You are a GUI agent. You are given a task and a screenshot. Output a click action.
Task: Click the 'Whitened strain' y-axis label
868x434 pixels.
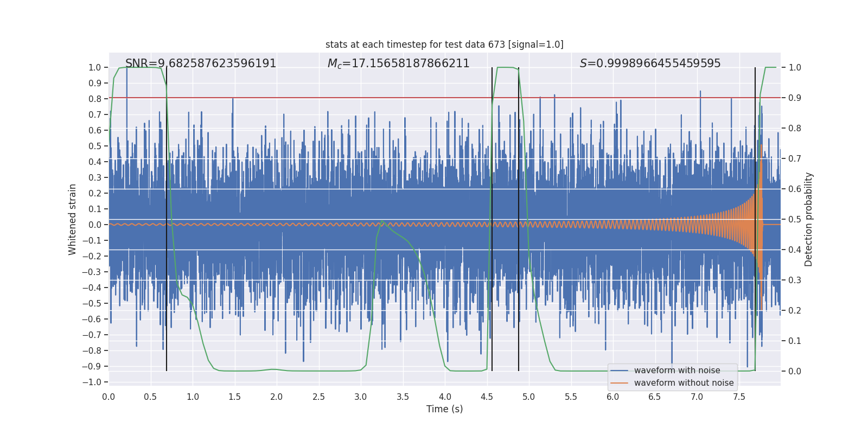coord(72,219)
